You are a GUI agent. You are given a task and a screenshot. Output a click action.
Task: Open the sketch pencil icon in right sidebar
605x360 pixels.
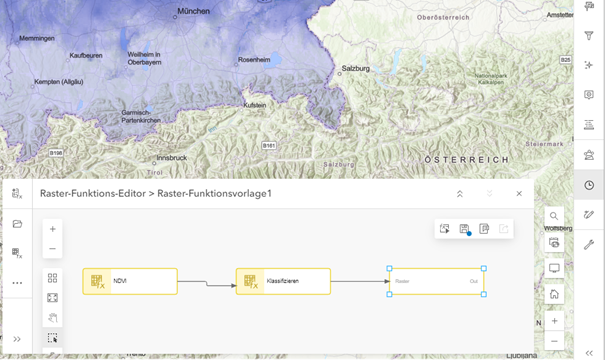click(589, 215)
